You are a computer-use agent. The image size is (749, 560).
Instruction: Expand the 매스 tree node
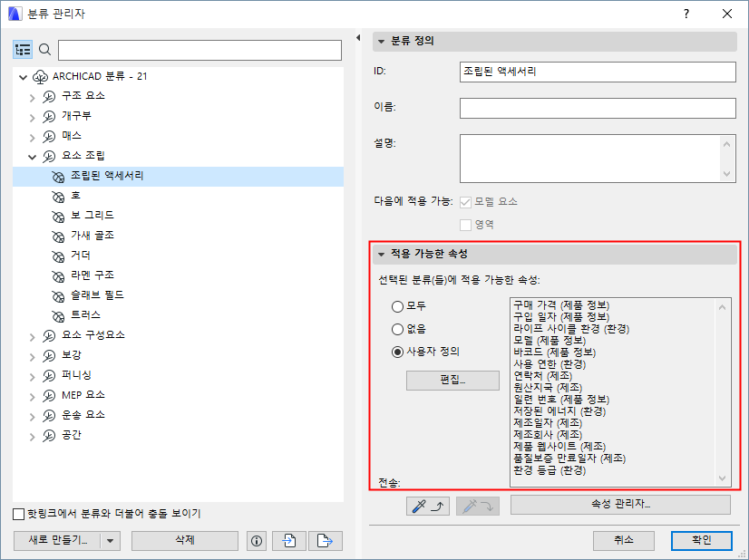coord(32,138)
